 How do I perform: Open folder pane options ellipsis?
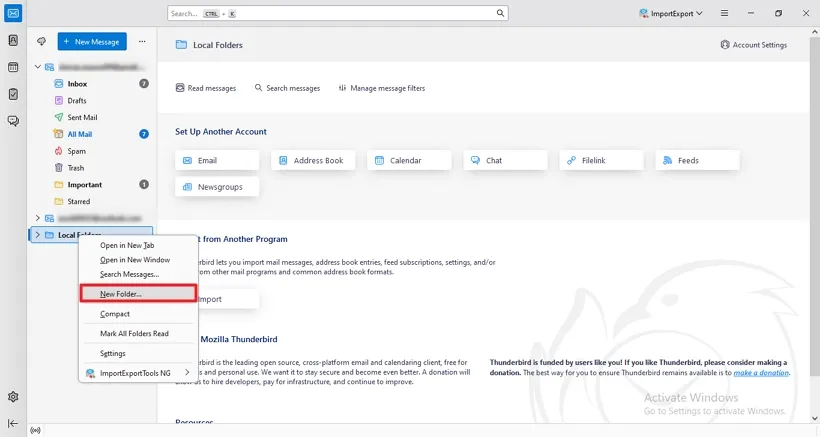[x=142, y=41]
